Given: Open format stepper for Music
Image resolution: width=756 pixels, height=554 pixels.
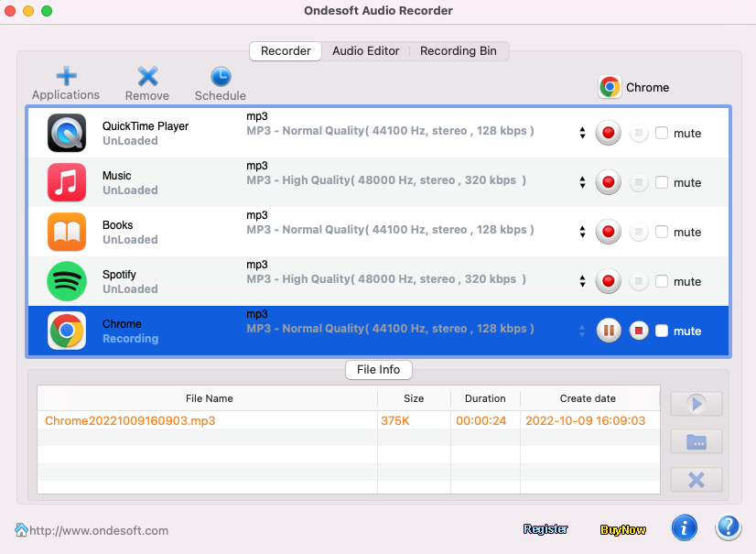Looking at the screenshot, I should (x=582, y=182).
